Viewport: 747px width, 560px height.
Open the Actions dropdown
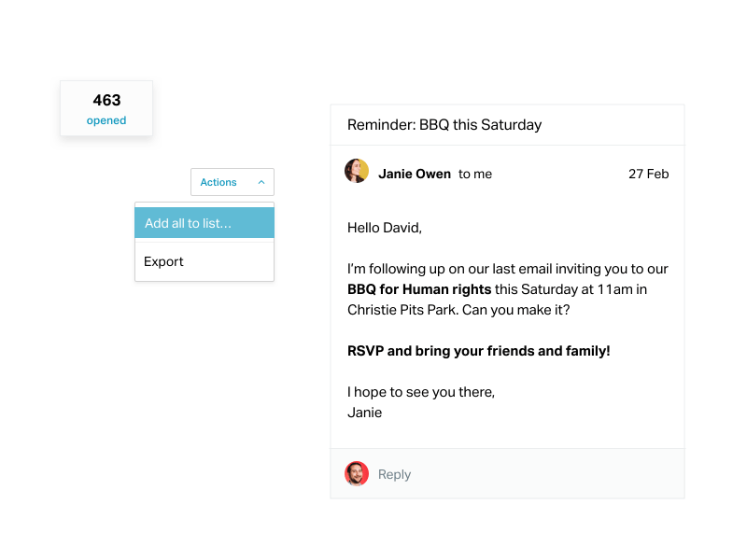point(218,182)
